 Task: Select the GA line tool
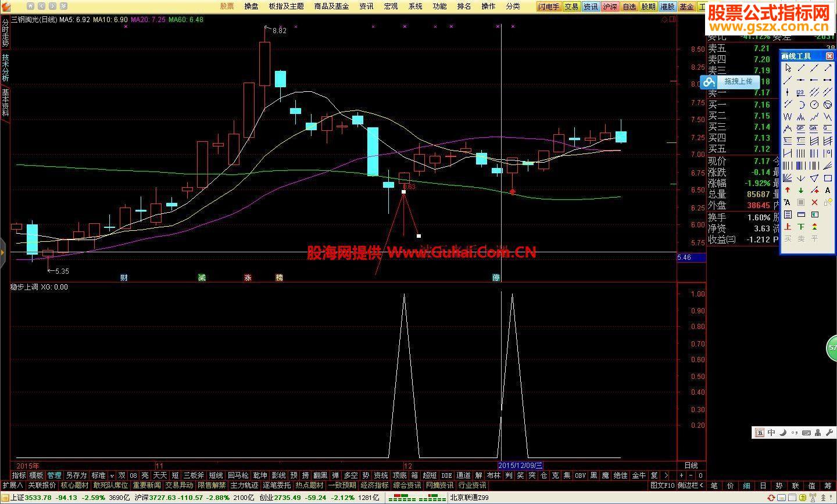pos(814,128)
